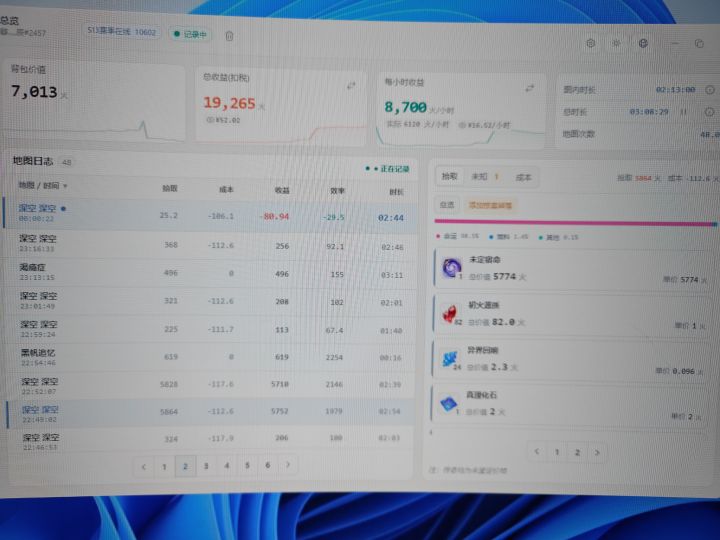Click the window toggle icon right of minimize
The height and width of the screenshot is (540, 720).
tap(699, 44)
